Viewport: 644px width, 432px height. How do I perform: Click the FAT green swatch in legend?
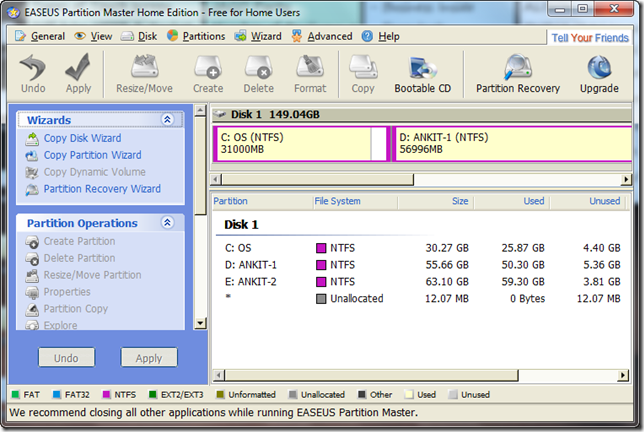(x=16, y=395)
